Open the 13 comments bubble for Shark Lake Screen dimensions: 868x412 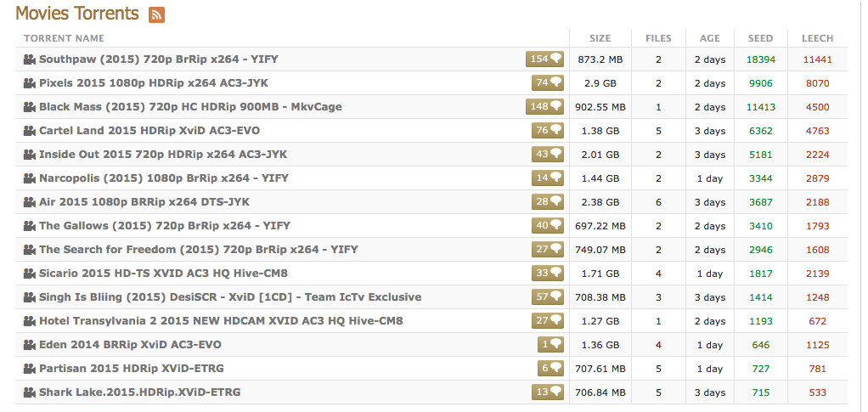[x=548, y=392]
